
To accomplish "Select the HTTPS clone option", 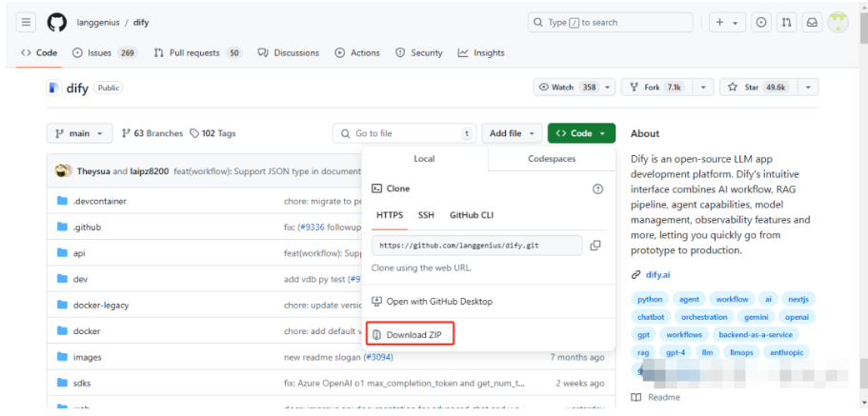I will click(x=390, y=215).
